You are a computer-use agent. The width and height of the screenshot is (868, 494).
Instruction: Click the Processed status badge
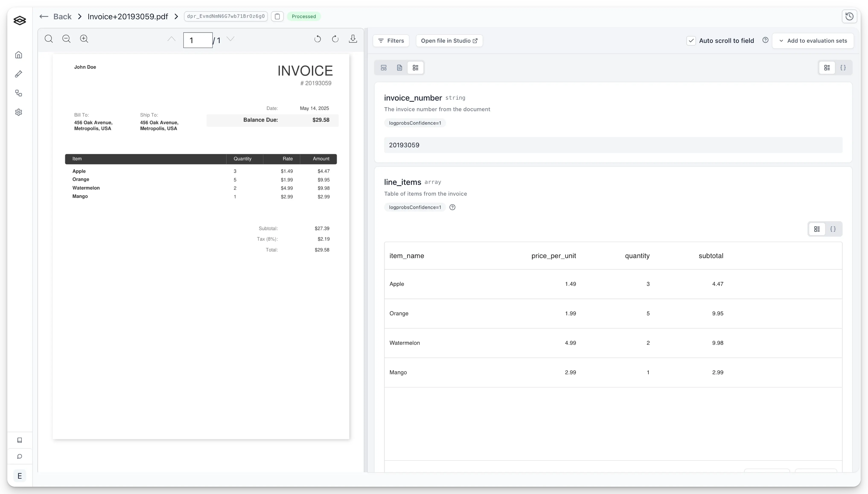click(x=304, y=16)
